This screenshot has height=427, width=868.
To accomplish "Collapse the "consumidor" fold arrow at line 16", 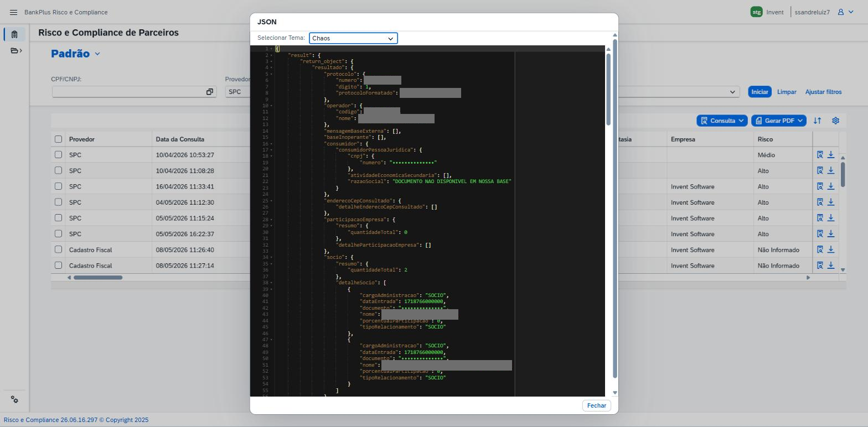I will pyautogui.click(x=271, y=144).
